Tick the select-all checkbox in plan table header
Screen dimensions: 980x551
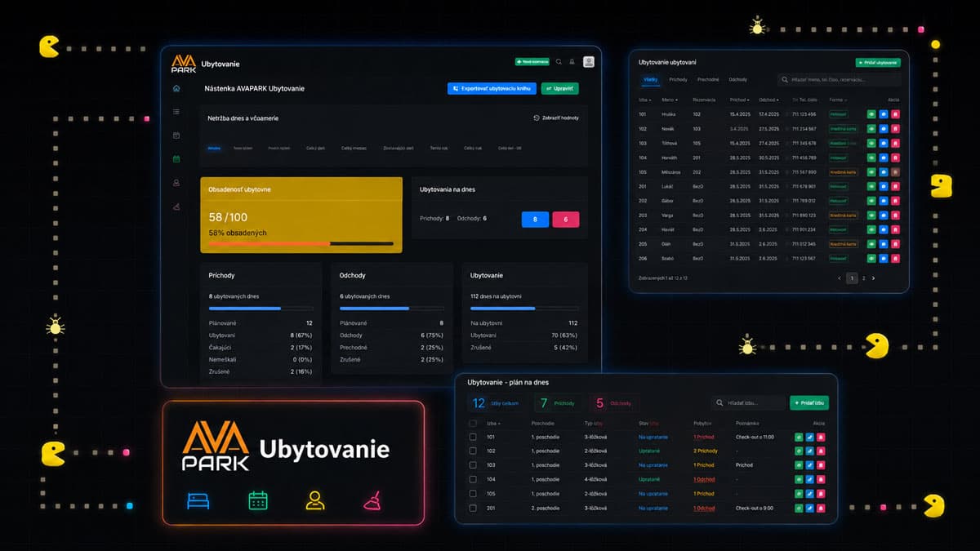tap(473, 424)
